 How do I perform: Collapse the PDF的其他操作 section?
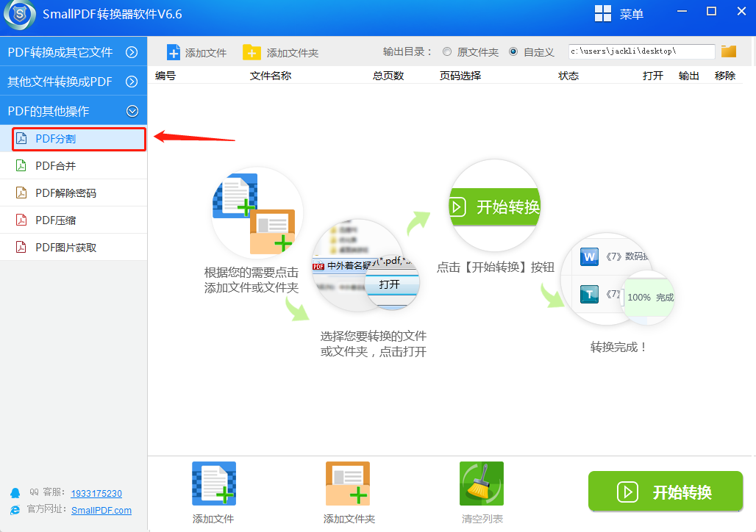click(132, 111)
